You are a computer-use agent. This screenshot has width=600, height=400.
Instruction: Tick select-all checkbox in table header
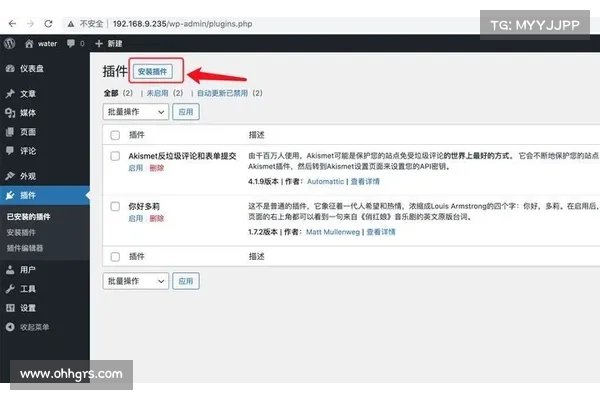pos(115,135)
